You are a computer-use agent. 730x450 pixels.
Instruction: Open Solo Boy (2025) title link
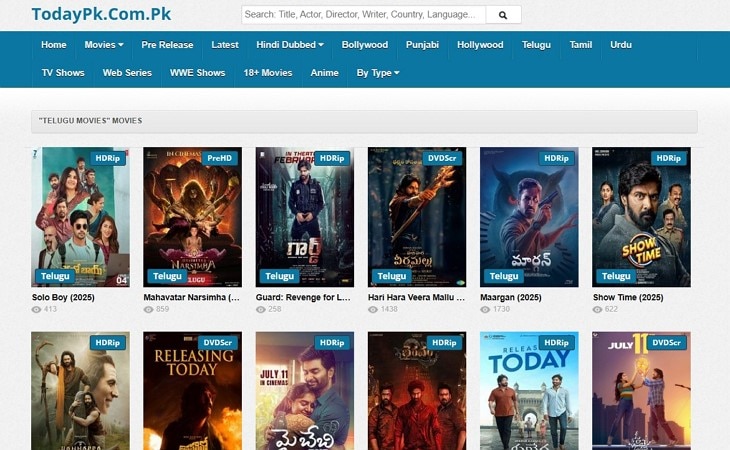[x=63, y=297]
